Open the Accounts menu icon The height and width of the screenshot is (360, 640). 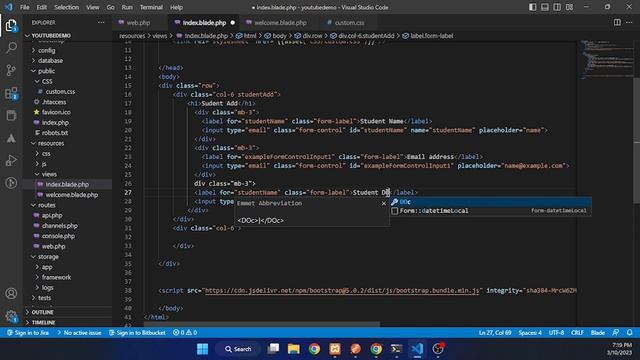[x=11, y=293]
